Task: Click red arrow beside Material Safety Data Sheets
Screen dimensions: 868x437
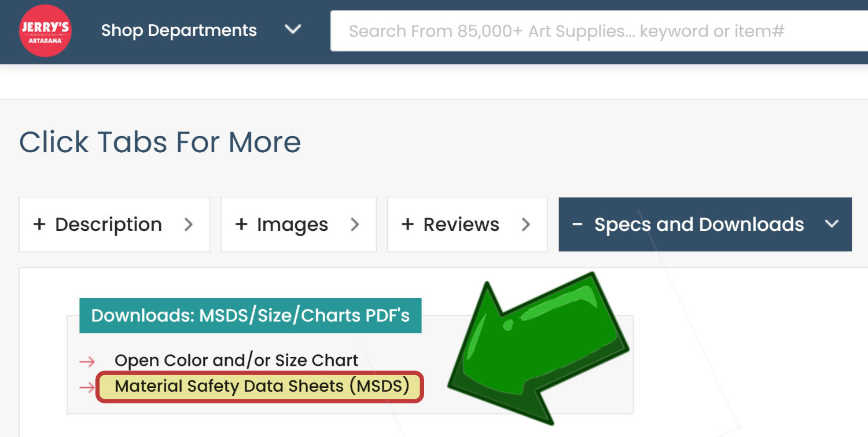Action: tap(87, 387)
